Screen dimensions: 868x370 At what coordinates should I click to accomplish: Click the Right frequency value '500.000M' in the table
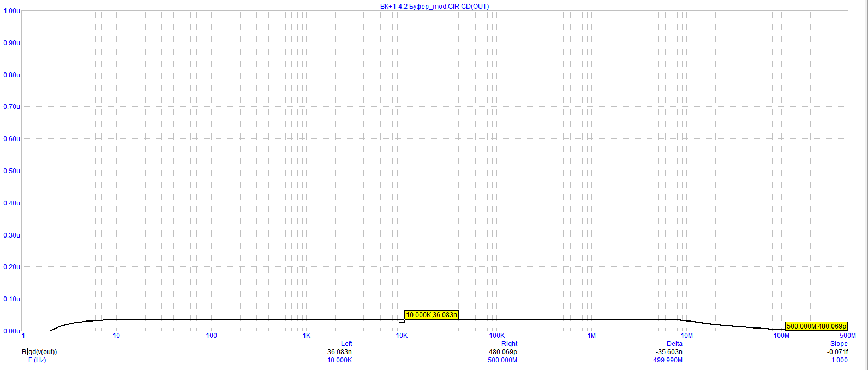(502, 360)
